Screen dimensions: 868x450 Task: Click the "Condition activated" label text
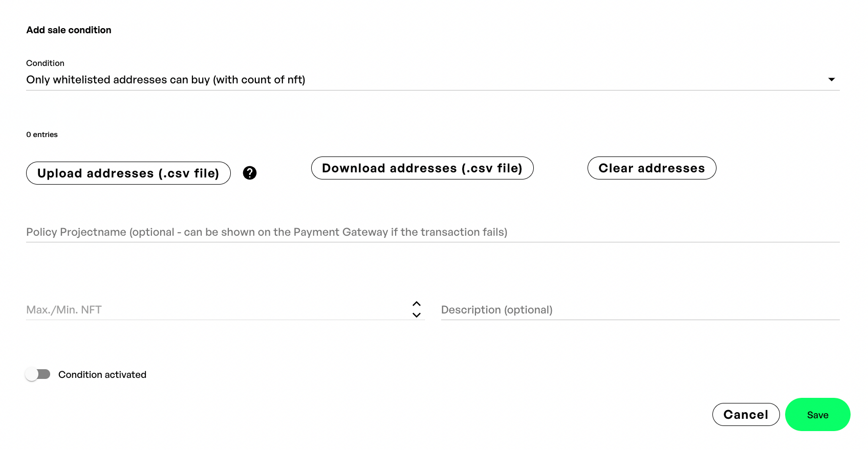[x=102, y=375]
